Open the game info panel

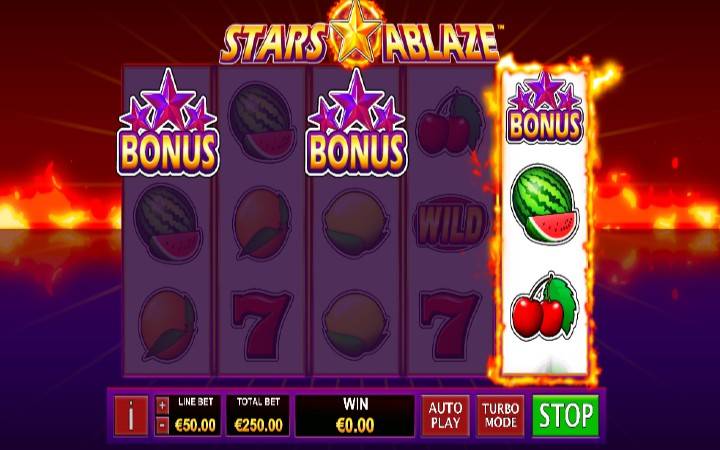point(131,416)
